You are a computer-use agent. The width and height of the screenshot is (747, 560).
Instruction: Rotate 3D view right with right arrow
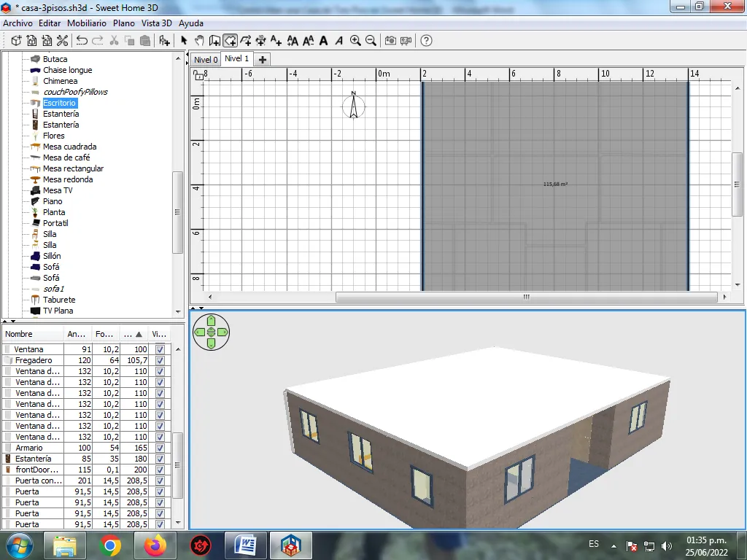(222, 332)
